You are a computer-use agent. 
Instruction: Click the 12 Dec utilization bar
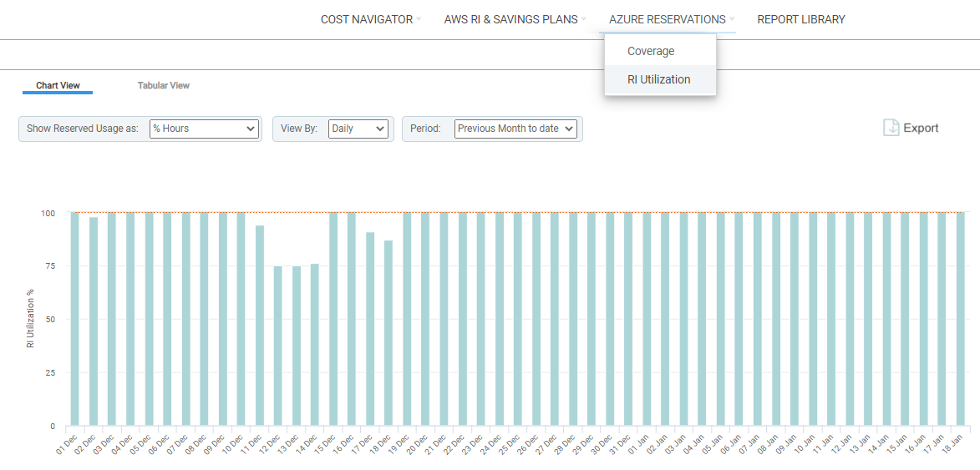[278, 346]
